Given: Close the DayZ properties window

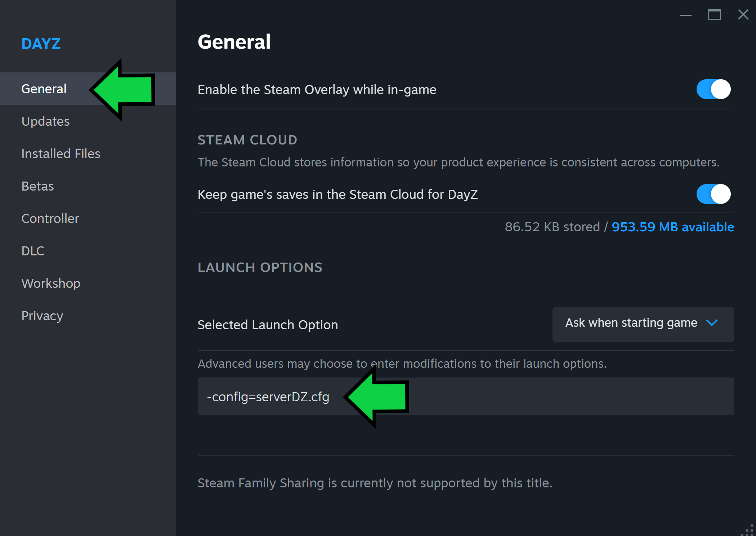Looking at the screenshot, I should coord(743,15).
